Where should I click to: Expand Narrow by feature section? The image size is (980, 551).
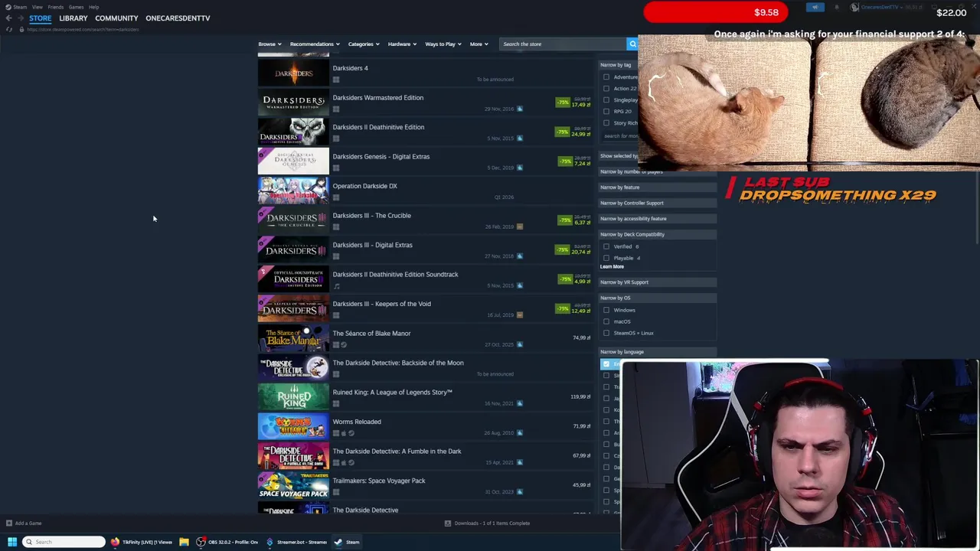click(657, 187)
